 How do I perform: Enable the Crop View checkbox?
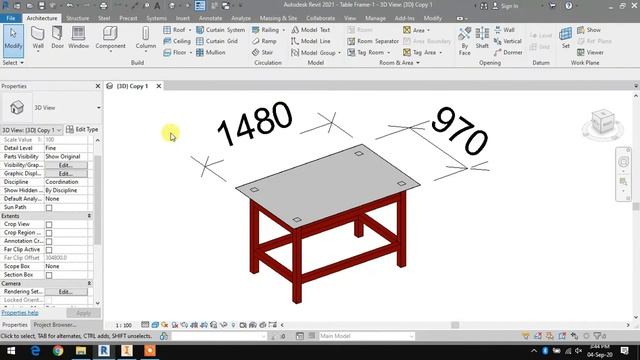point(49,224)
